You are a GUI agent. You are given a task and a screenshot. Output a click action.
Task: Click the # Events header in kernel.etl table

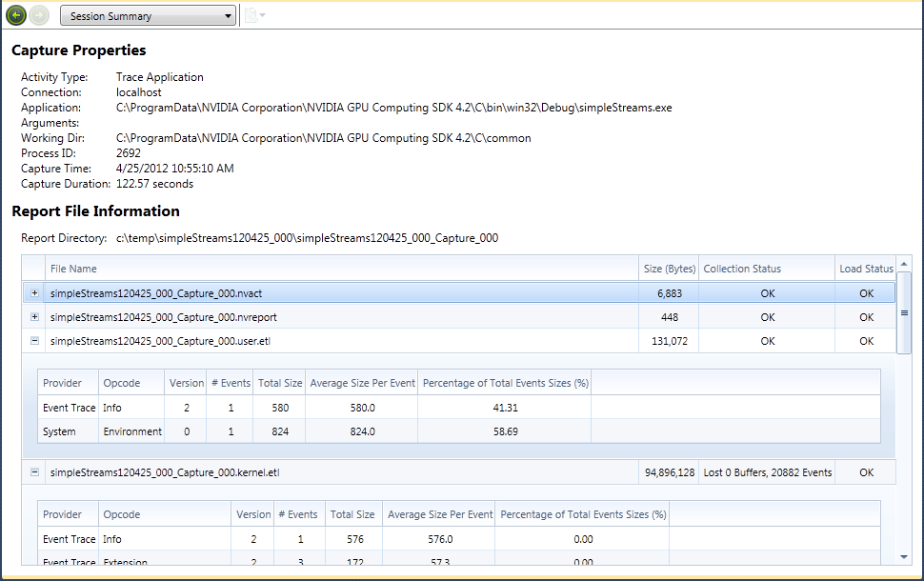pos(297,514)
